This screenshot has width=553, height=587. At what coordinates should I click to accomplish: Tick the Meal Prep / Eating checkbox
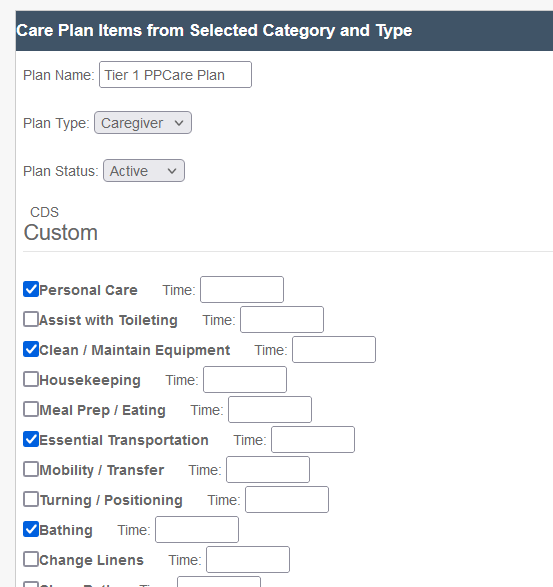coord(31,409)
